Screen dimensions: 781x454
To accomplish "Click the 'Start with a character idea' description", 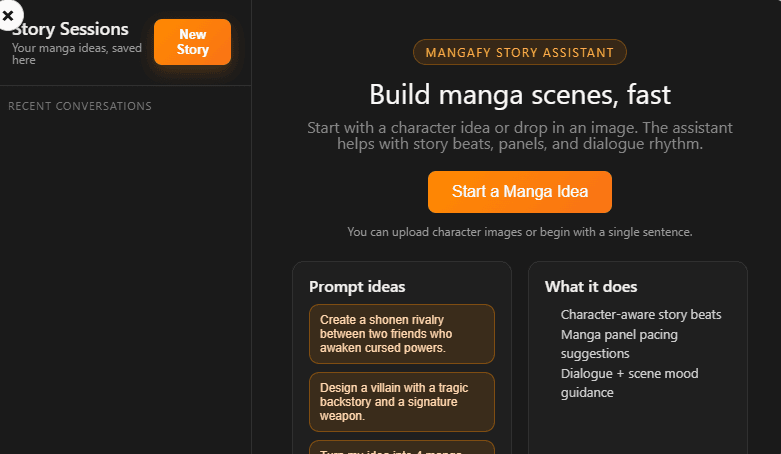I will click(x=519, y=136).
